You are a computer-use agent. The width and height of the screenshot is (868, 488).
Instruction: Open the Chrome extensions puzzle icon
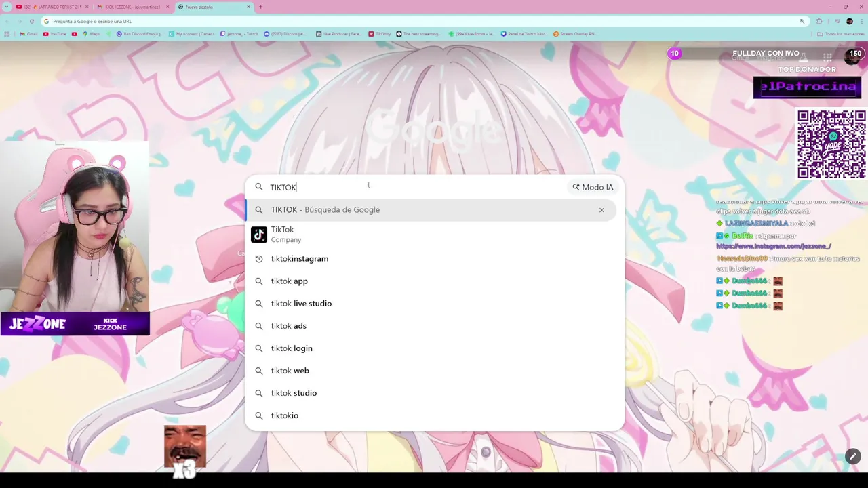point(819,21)
